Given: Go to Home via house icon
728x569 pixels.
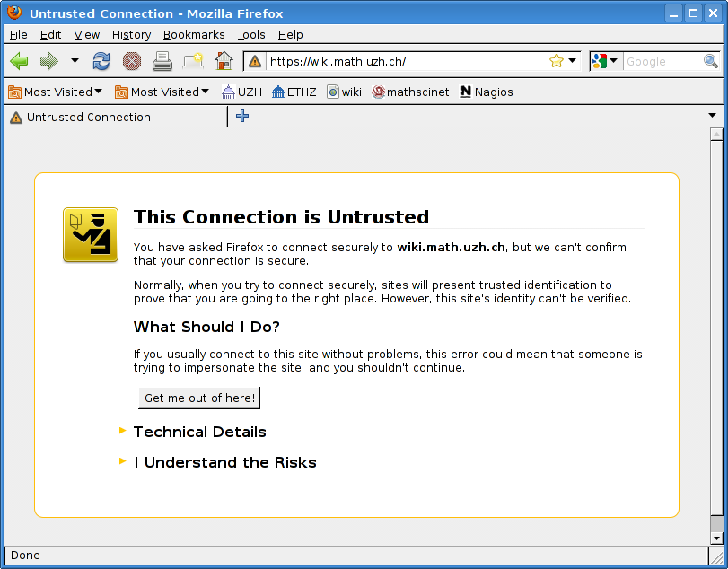Looking at the screenshot, I should (224, 61).
